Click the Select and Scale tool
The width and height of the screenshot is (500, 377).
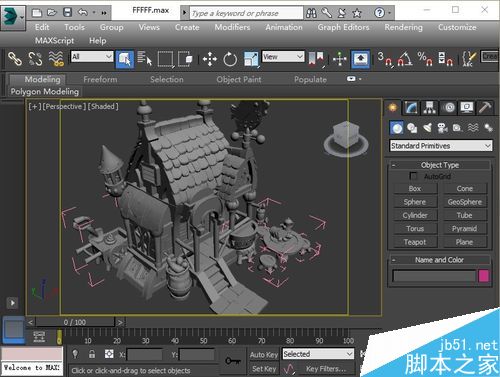251,59
